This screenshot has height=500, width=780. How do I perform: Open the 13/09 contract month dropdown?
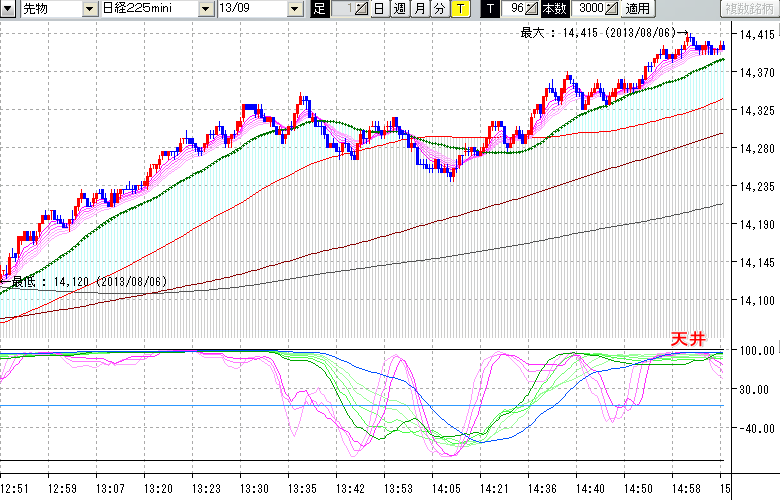[294, 9]
